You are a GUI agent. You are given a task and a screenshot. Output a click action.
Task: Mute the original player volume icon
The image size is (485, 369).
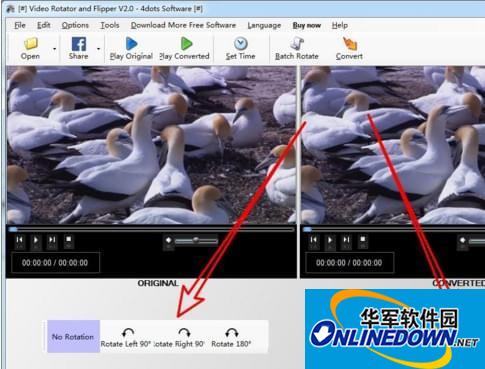168,241
